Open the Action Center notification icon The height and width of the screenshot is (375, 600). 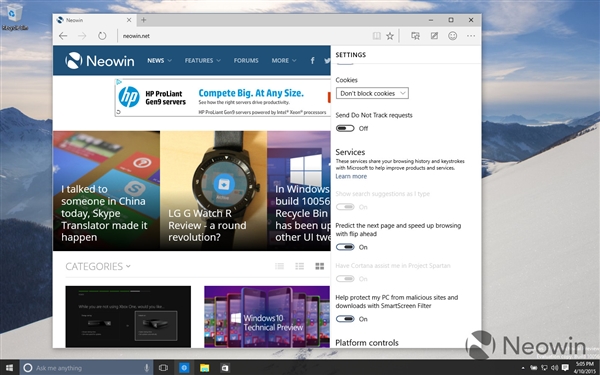pyautogui.click(x=565, y=368)
